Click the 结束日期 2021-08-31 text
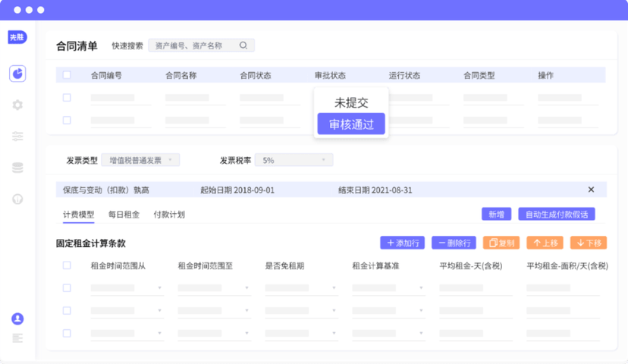 (375, 190)
